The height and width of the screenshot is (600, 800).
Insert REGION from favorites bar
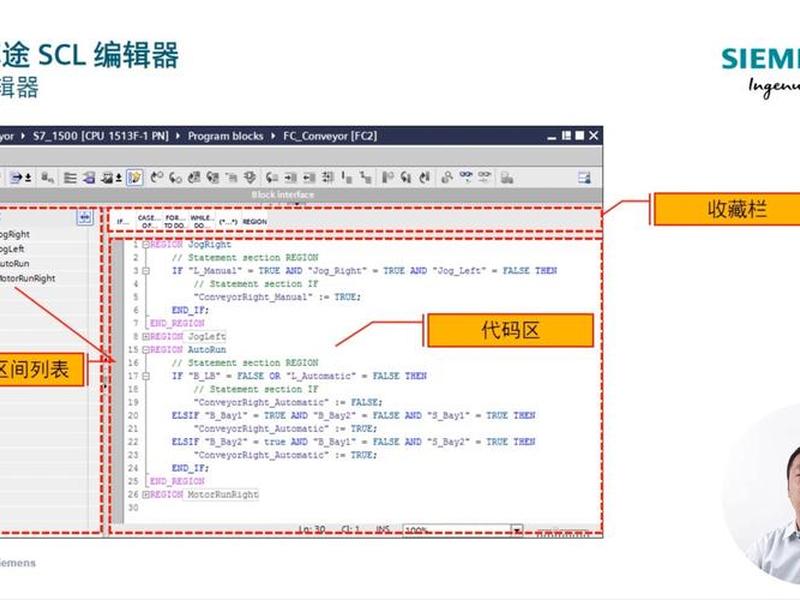point(255,222)
